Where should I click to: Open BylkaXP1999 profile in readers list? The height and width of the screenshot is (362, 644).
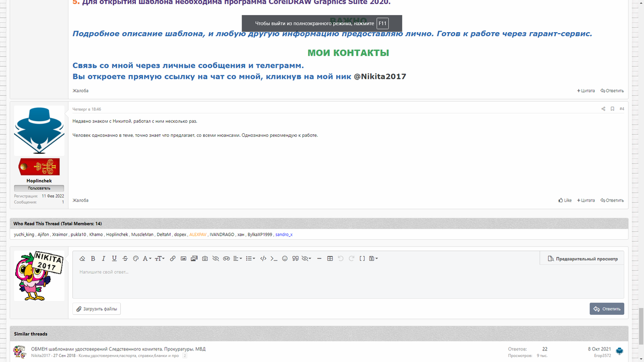pyautogui.click(x=260, y=234)
